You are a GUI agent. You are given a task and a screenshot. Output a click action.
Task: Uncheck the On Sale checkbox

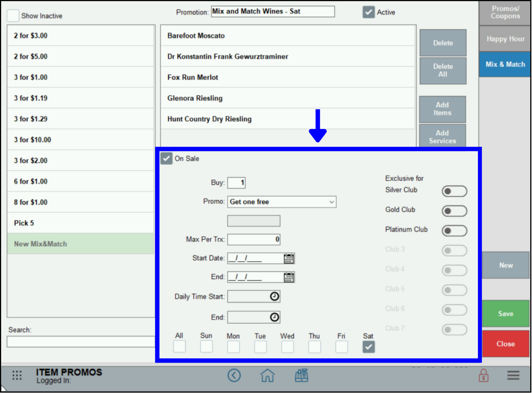click(x=166, y=158)
